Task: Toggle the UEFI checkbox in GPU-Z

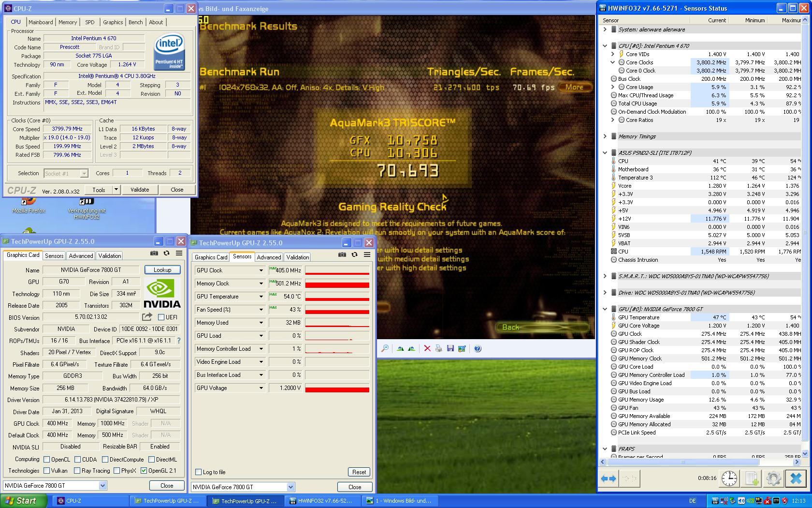Action: click(x=161, y=317)
